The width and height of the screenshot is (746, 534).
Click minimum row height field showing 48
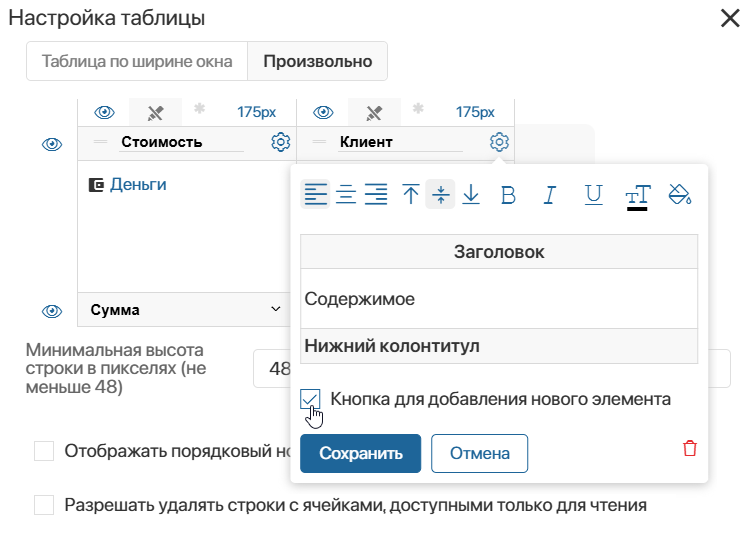(272, 368)
